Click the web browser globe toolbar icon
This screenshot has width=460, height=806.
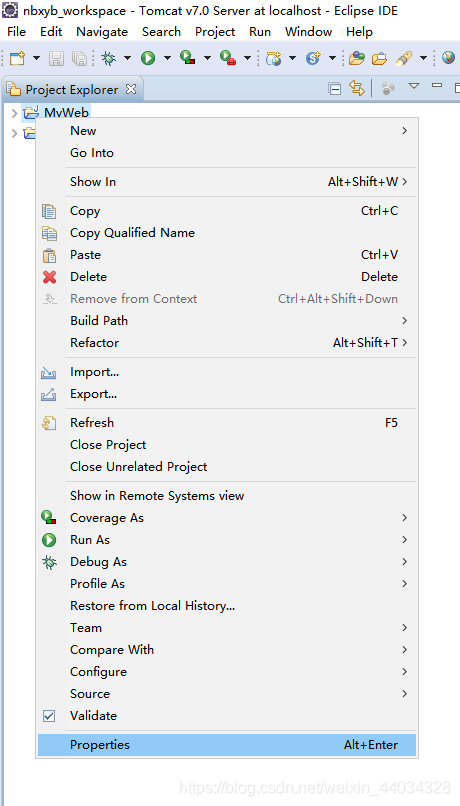448,57
